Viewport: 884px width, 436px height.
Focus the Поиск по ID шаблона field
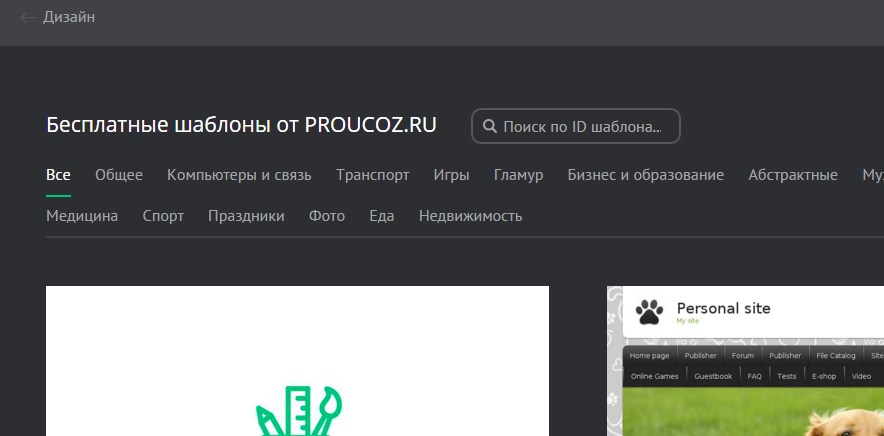576,126
